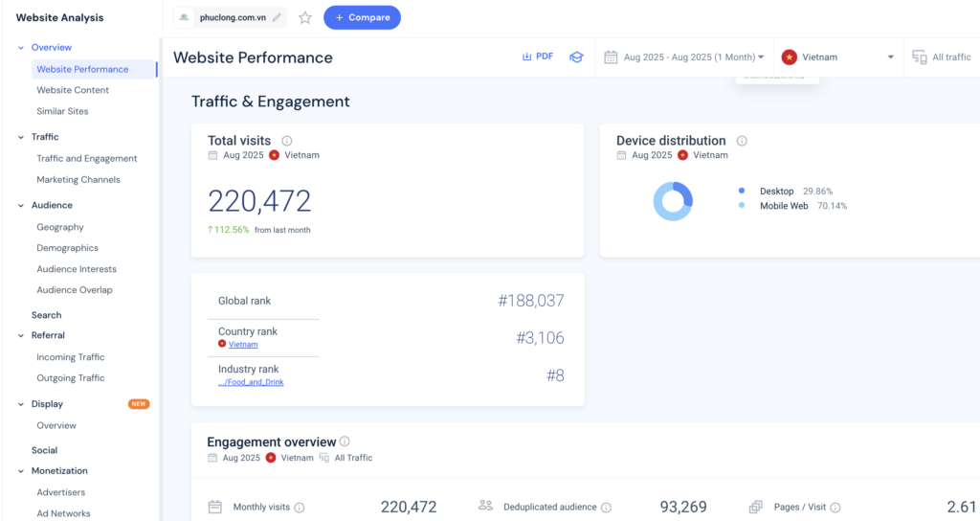Click the info icon next to Pages / Visit
The height and width of the screenshot is (521, 980).
tap(835, 508)
